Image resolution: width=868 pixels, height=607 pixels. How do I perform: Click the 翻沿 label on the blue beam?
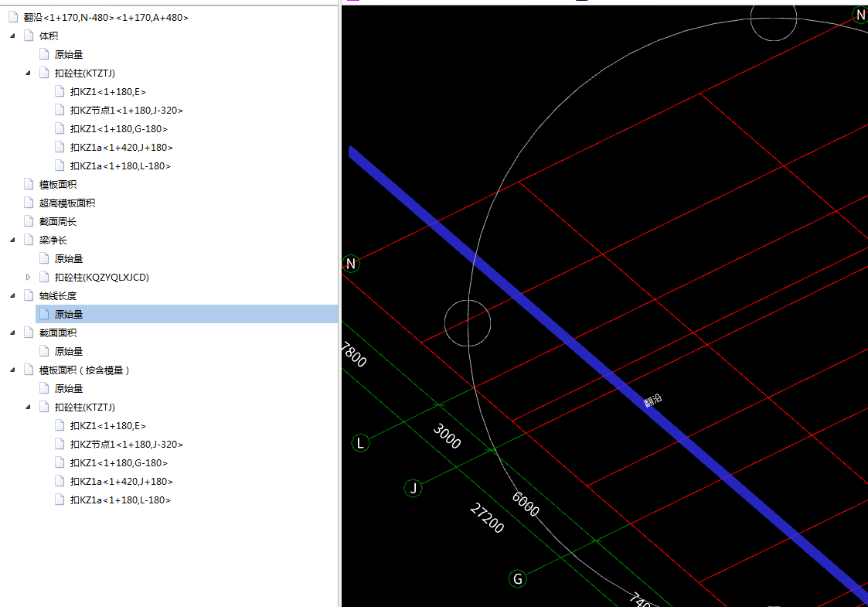[x=653, y=401]
